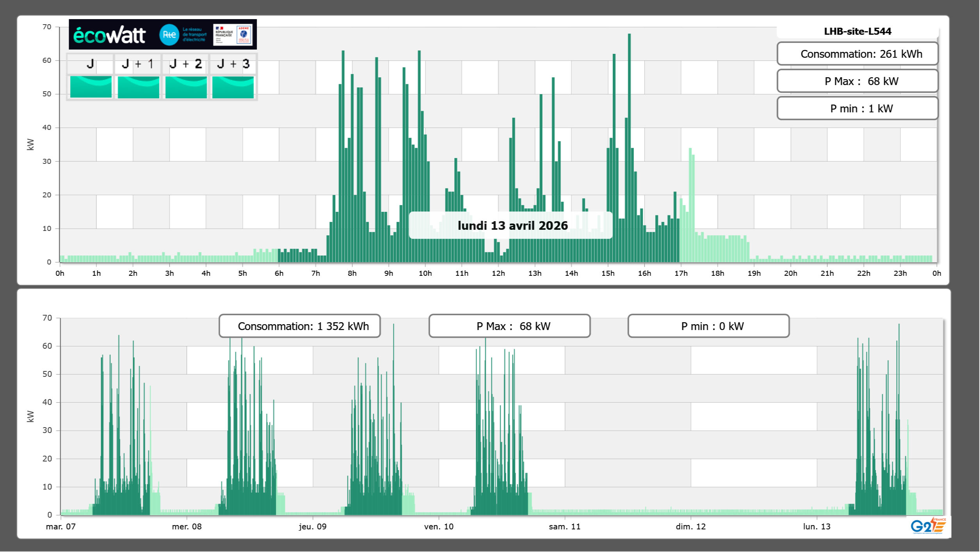The image size is (980, 552).
Task: Click the green signal icon under J + 1
Action: tap(138, 87)
